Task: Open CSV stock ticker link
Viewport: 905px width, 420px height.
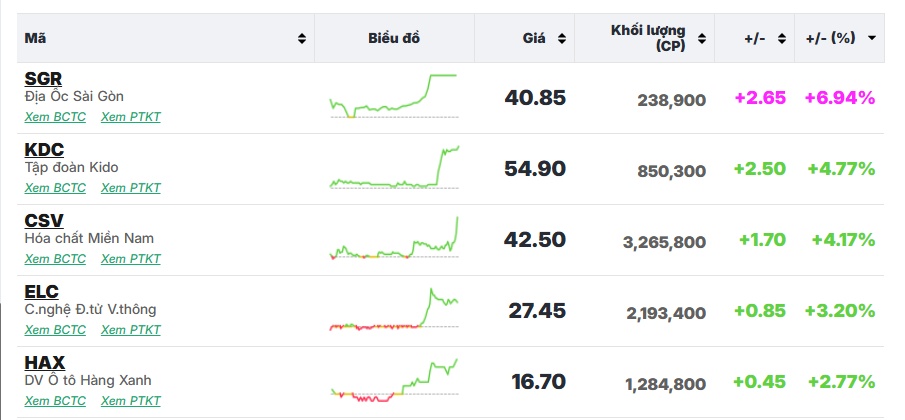Action: (44, 221)
